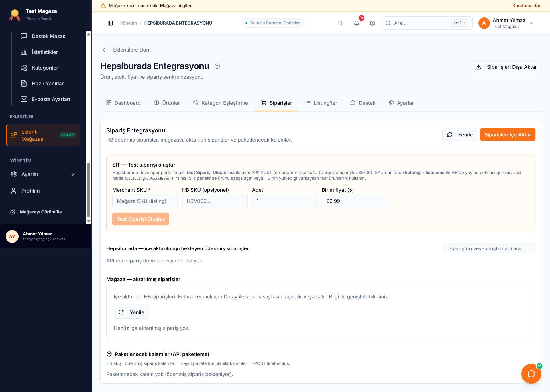550x392 pixels.
Task: Switch to the Dashboard tab
Action: click(x=123, y=103)
